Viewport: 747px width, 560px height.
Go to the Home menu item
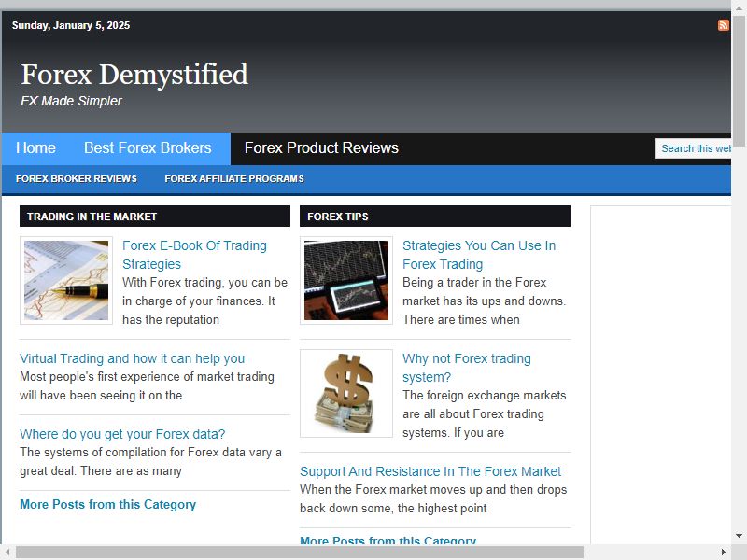[x=35, y=148]
